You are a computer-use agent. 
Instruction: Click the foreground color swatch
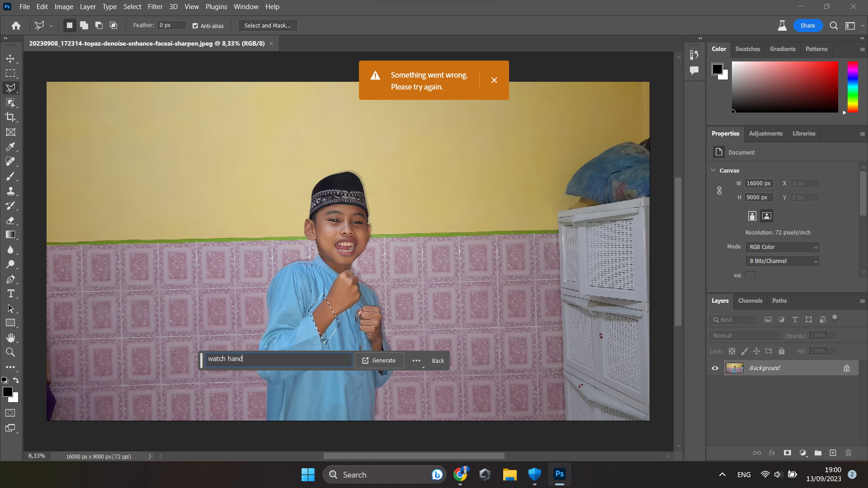coord(8,392)
